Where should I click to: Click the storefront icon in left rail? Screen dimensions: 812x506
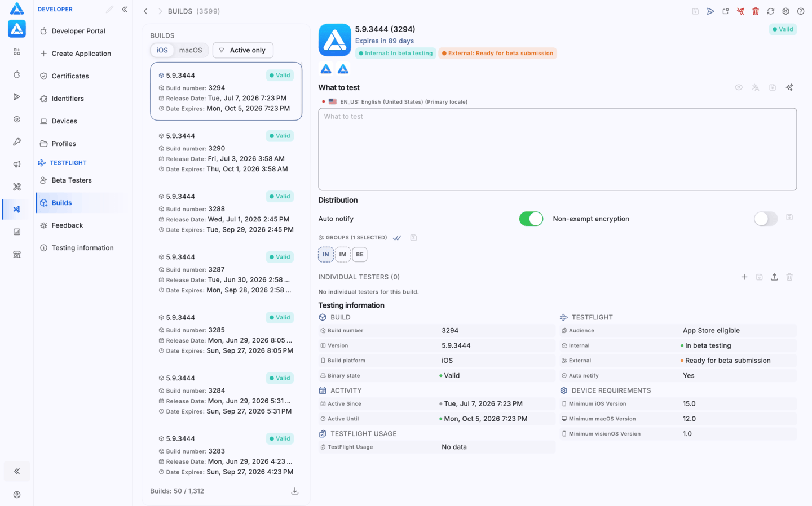[17, 255]
